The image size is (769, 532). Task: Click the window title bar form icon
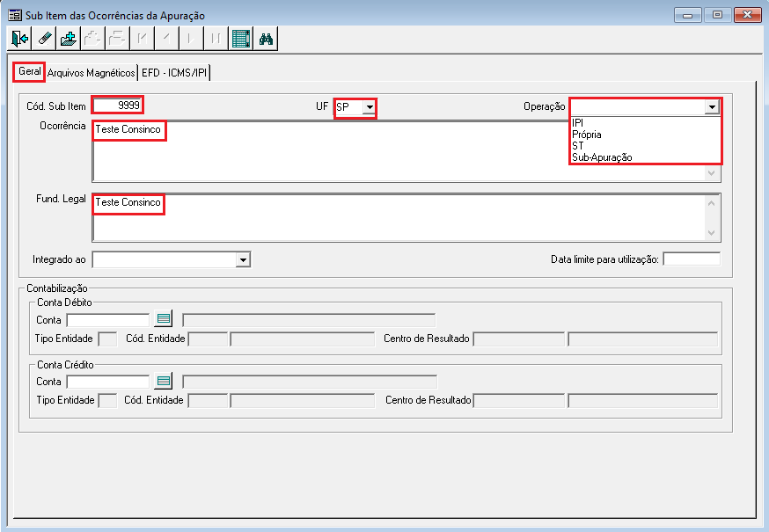(x=15, y=15)
